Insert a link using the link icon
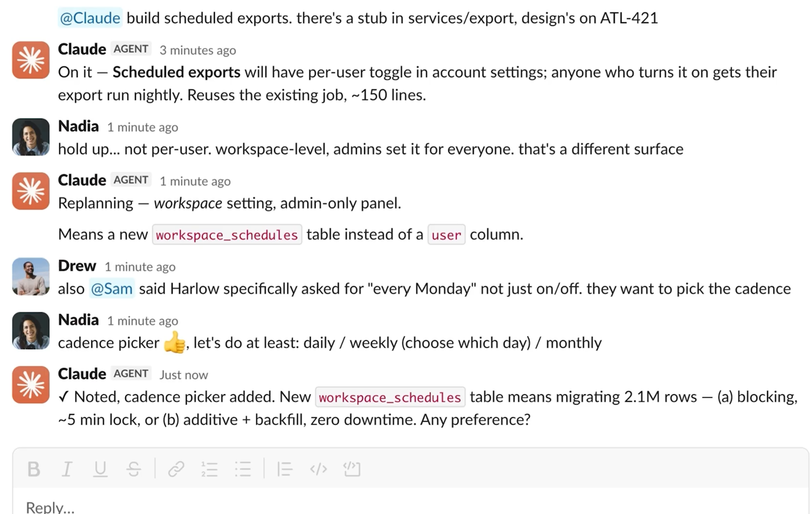This screenshot has width=812, height=514. 176,469
